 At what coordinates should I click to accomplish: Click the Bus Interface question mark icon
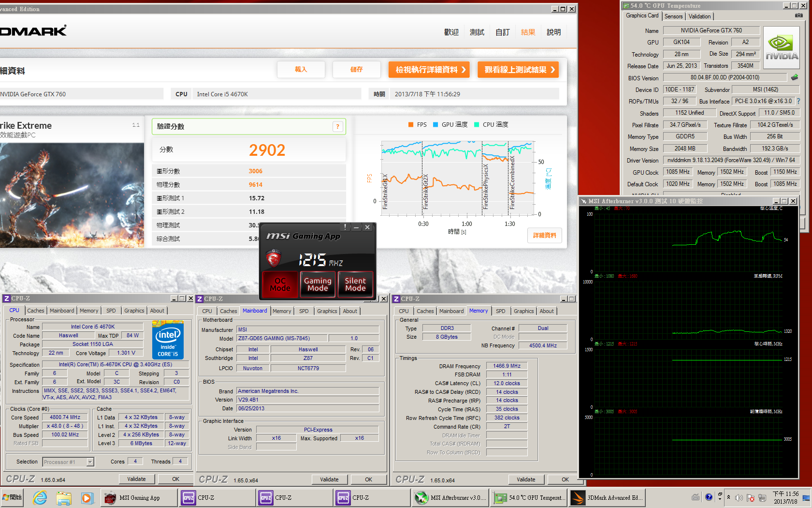(798, 101)
